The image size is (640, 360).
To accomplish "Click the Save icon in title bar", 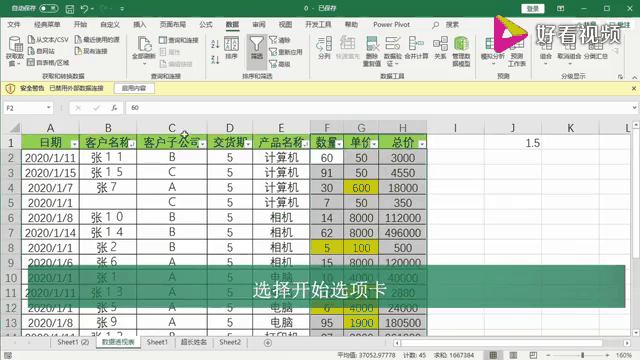I will pos(70,9).
